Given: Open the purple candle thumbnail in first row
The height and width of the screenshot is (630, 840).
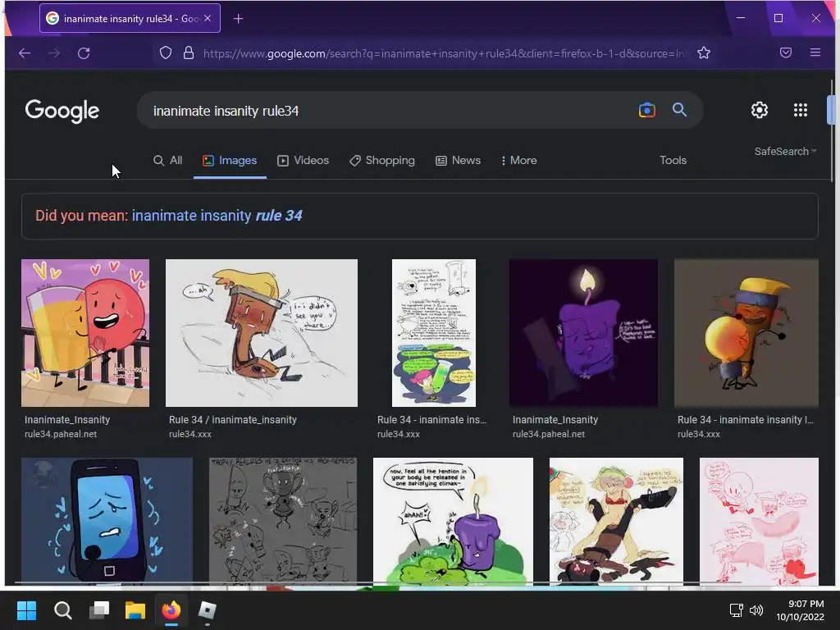Looking at the screenshot, I should 583,333.
